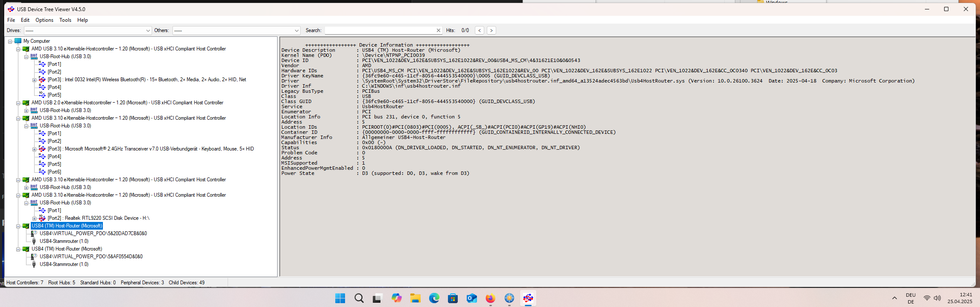Click the 'Kernel Name (PDO)' info line
Viewport: 980px width, 307px height.
click(x=353, y=55)
